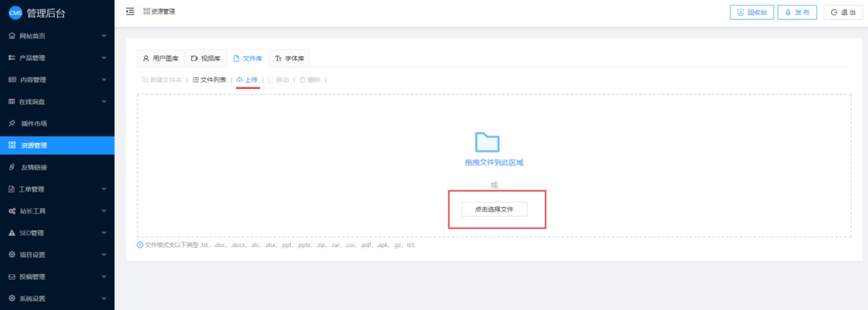Click the 移动 toolbar option
Screen dimensions: 868x310
(278, 79)
